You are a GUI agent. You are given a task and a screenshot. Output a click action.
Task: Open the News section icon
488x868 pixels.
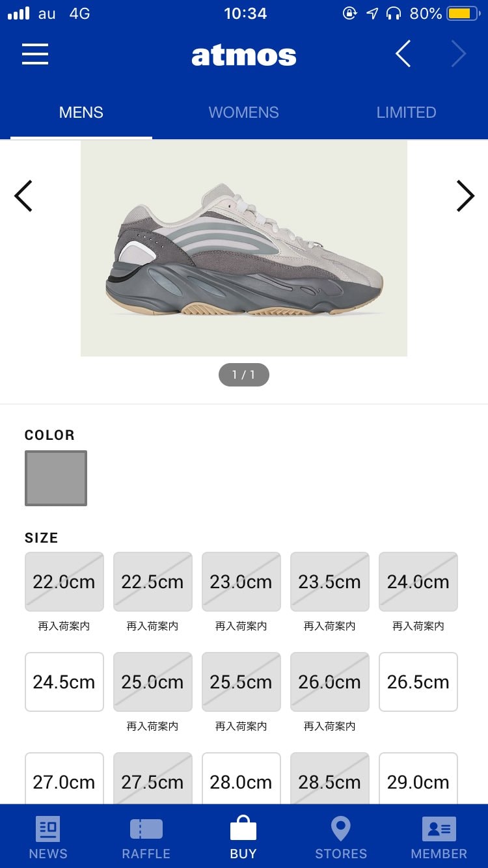point(48,829)
